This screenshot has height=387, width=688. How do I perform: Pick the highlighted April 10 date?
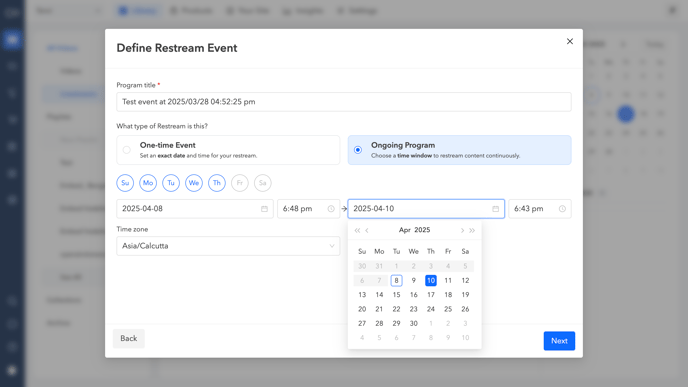point(431,280)
